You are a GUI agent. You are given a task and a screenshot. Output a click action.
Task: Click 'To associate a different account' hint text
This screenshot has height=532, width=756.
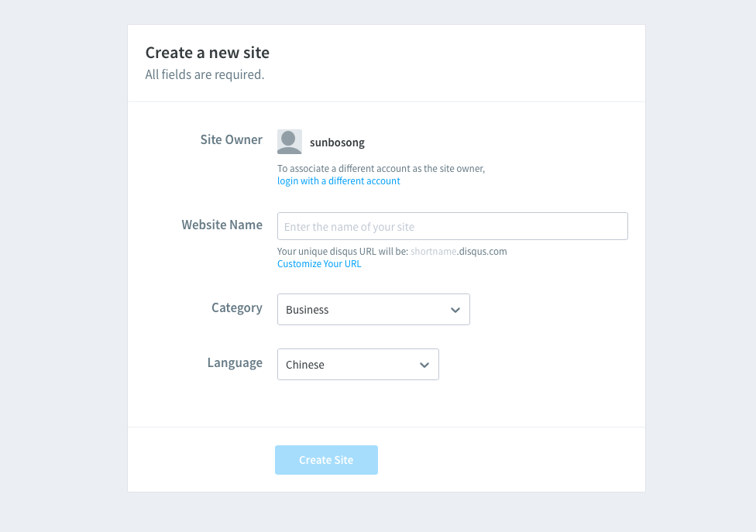click(381, 169)
